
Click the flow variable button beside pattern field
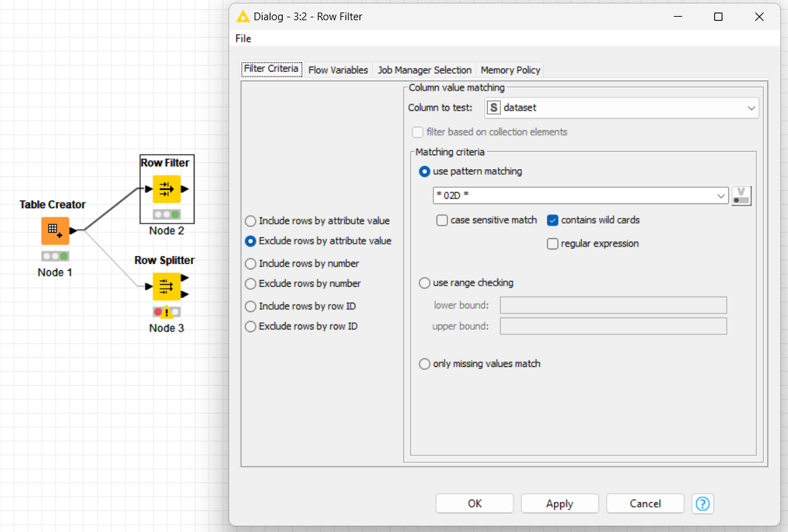click(741, 196)
